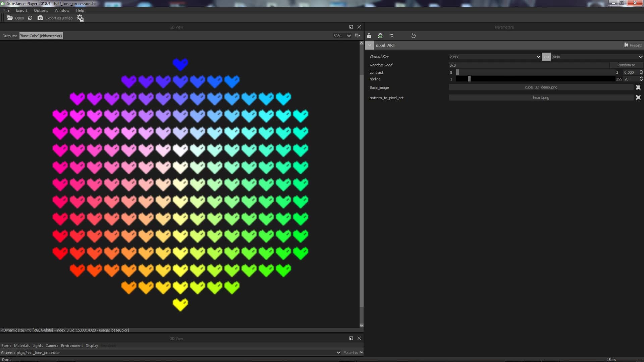Reset parameters with the history icon
Viewport: 644px width, 362px height.
[x=413, y=36]
